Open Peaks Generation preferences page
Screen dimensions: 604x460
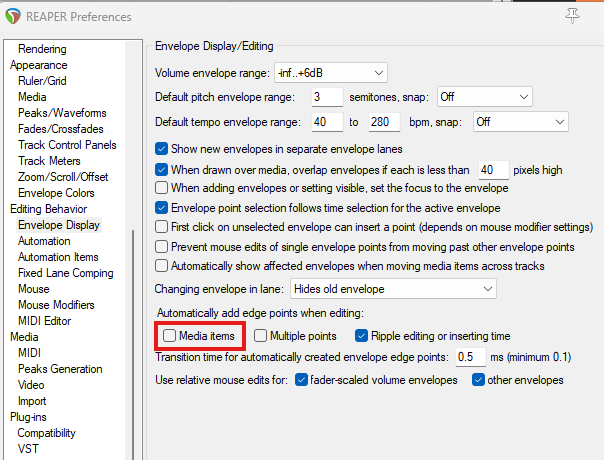click(60, 369)
